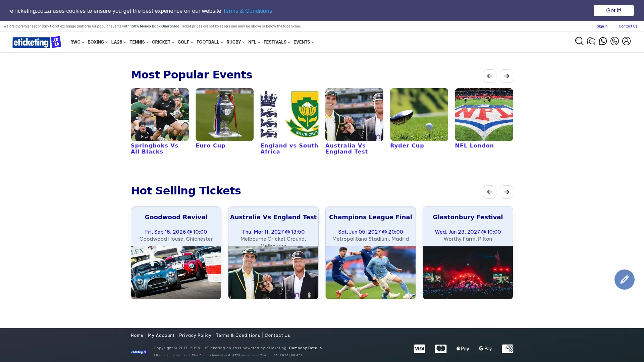This screenshot has width=644, height=362.
Task: Open Australia Vs England Test popular thumbnail
Action: (x=354, y=115)
